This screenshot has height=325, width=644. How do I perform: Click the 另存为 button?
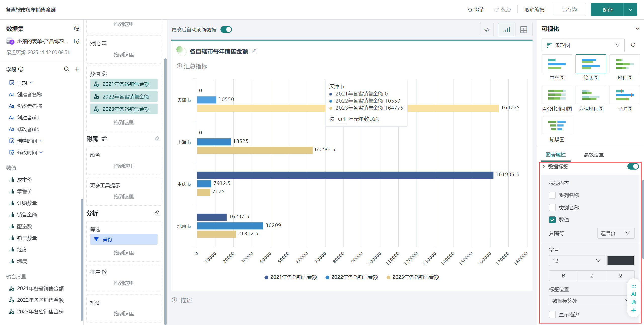point(569,10)
